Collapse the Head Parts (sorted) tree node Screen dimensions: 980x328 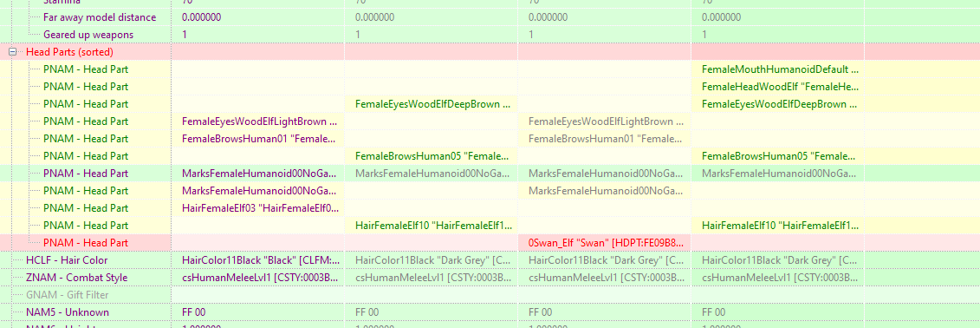pyautogui.click(x=12, y=52)
